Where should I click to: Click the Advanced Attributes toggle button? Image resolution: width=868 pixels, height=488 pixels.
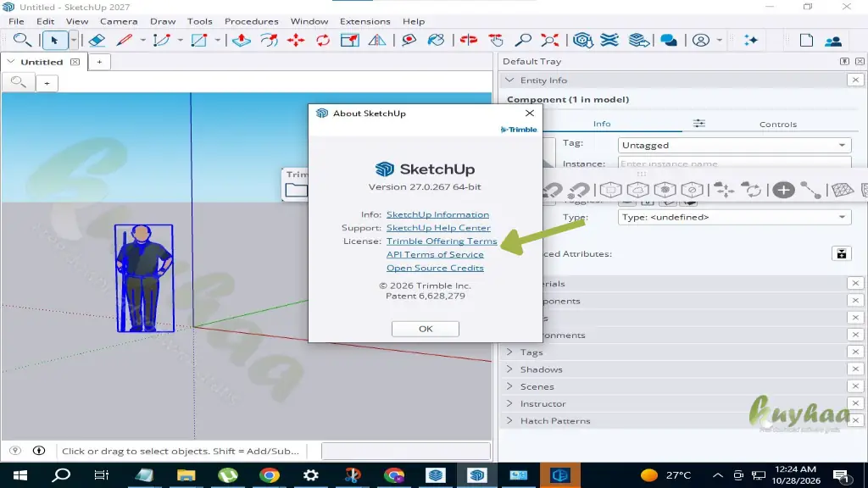(x=842, y=253)
